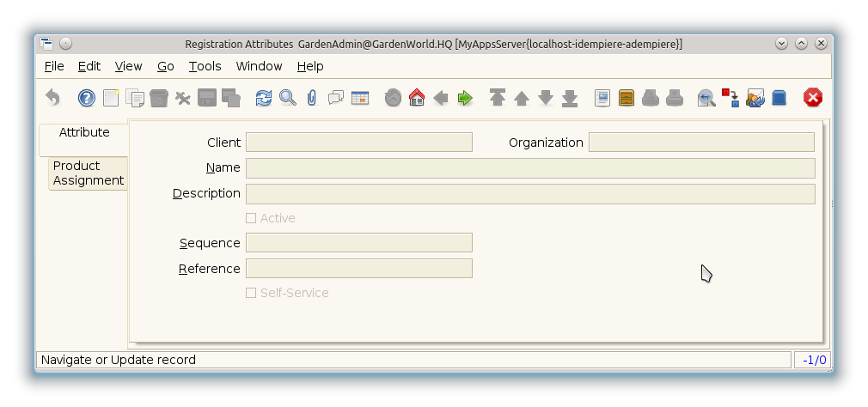The height and width of the screenshot is (407, 868).
Task: Jump to the First record icon
Action: 497,98
